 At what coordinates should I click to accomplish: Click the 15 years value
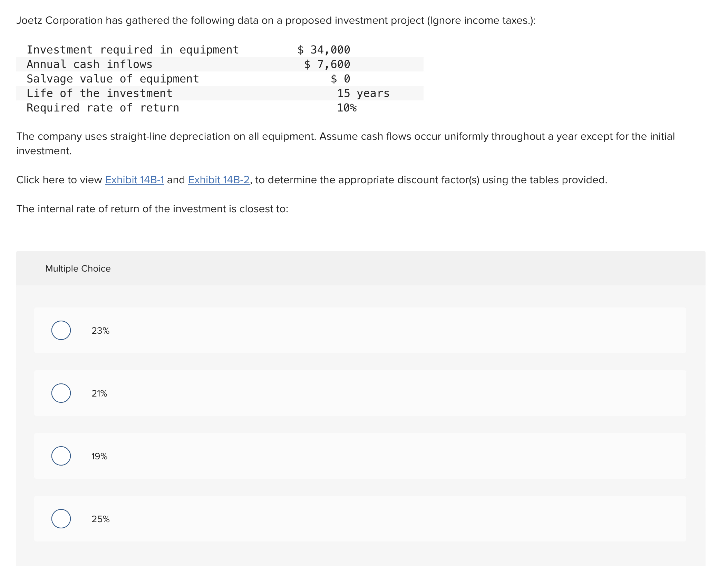click(363, 93)
